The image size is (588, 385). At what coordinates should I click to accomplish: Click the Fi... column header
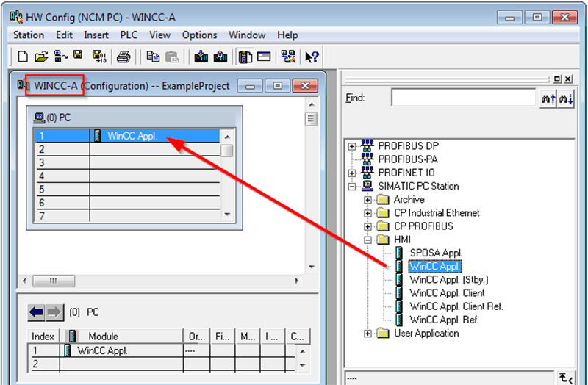(223, 337)
